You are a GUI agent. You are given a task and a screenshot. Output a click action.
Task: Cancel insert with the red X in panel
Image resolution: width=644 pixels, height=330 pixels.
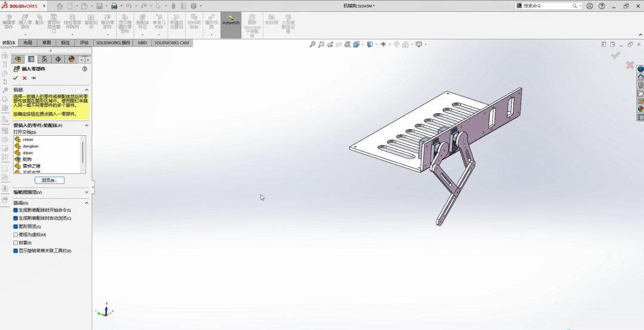(x=24, y=78)
